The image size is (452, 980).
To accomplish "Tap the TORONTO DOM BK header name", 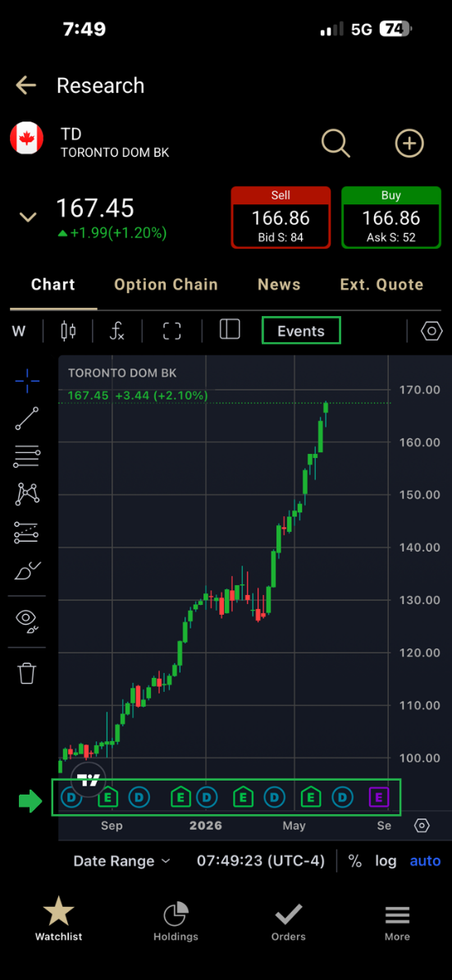I will [x=115, y=153].
